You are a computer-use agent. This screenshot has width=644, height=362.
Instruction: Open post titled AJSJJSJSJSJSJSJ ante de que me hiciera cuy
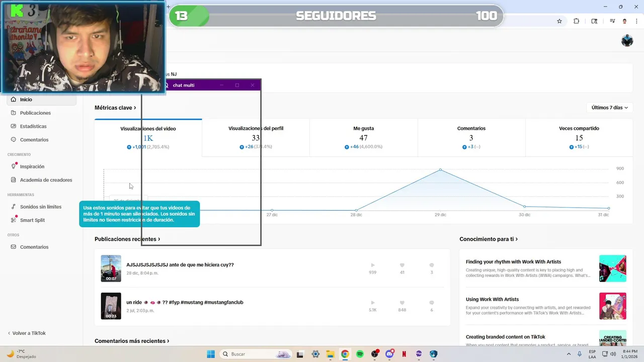coord(180,264)
